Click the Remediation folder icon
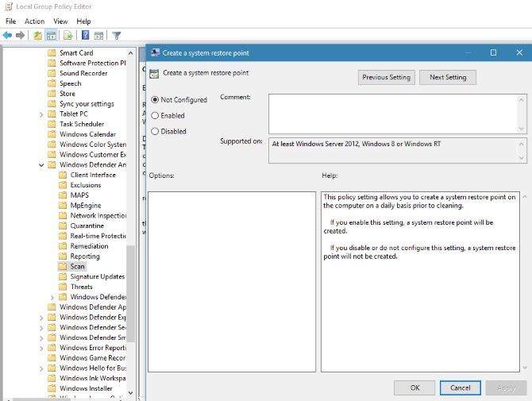This screenshot has width=532, height=401. click(x=63, y=246)
